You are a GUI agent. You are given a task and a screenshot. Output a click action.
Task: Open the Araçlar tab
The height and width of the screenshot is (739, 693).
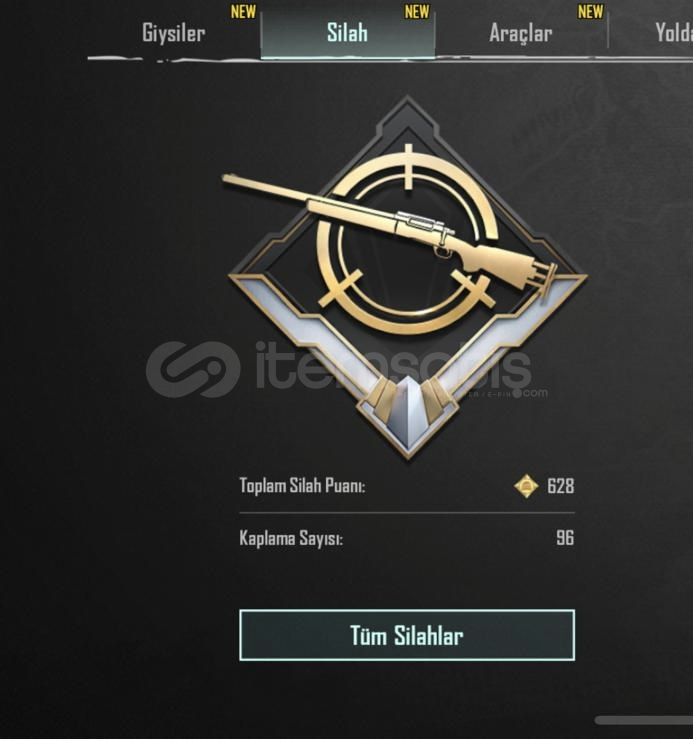(520, 33)
